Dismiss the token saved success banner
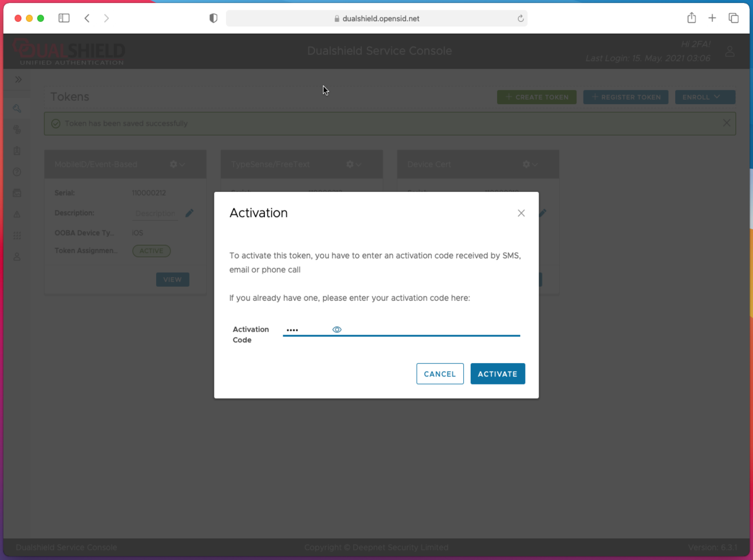 coord(726,123)
